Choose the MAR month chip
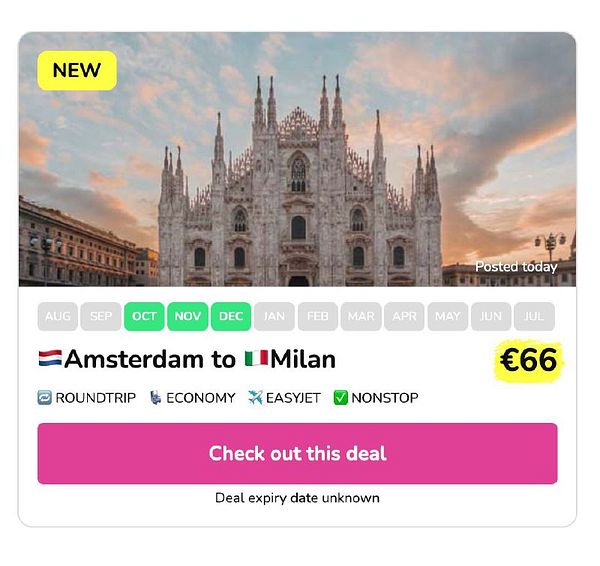Image resolution: width=600 pixels, height=566 pixels. click(361, 316)
